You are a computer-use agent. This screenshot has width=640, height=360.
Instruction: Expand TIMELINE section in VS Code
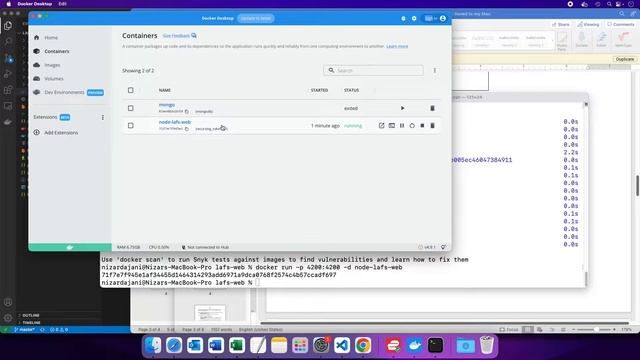point(31,322)
